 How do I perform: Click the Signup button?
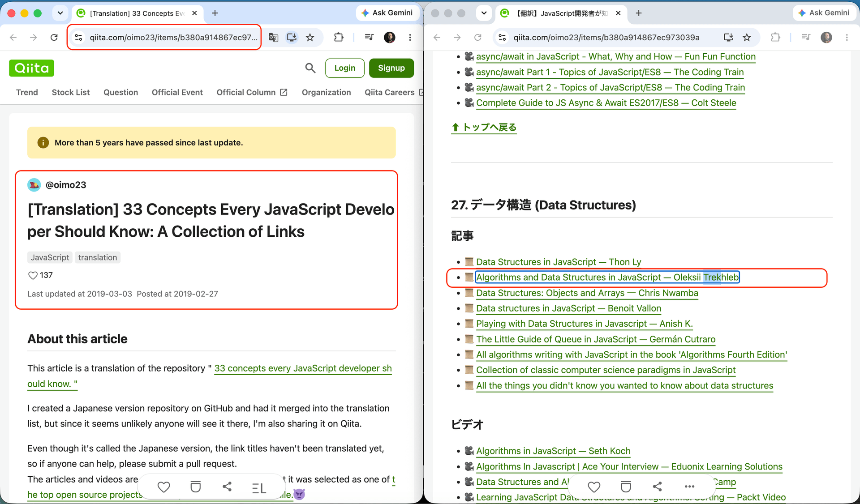coord(391,68)
